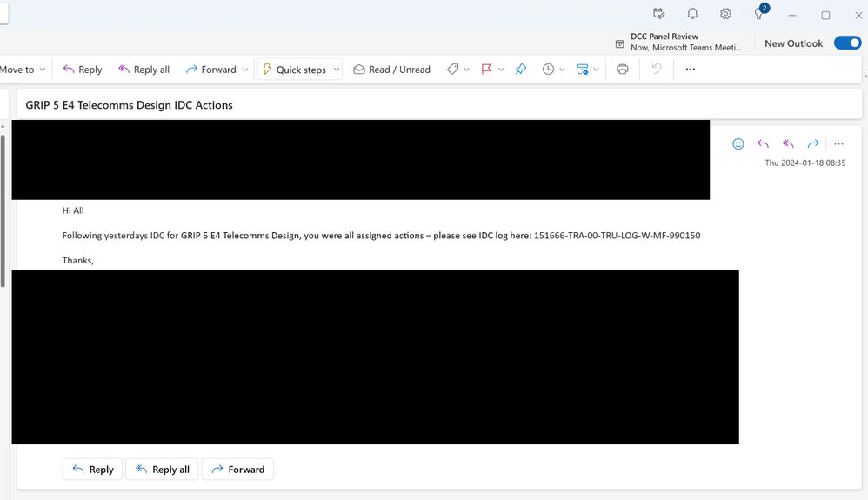Click Reply all button below message
The height and width of the screenshot is (500, 868).
162,470
